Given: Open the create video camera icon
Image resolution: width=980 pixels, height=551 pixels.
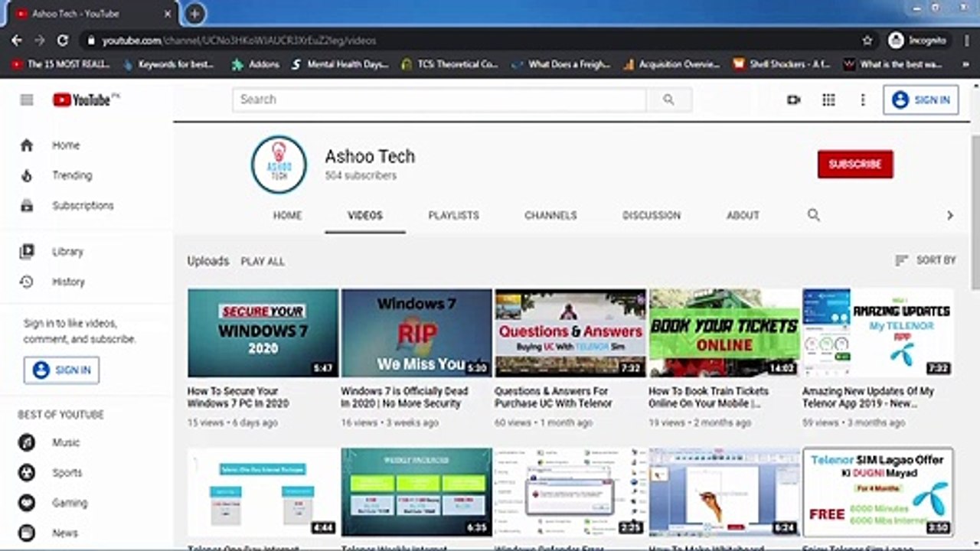Looking at the screenshot, I should coord(793,99).
